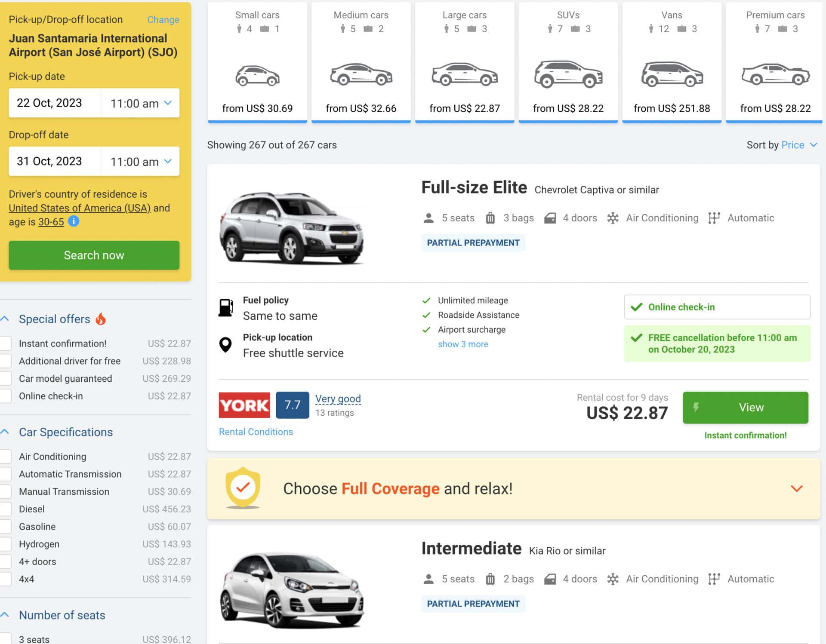This screenshot has width=826, height=644.
Task: Check the Automatic Transmission filter
Action: 6,474
